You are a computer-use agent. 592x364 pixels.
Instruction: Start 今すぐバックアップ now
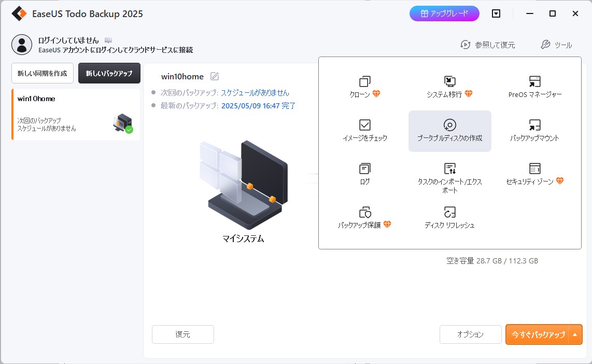538,334
